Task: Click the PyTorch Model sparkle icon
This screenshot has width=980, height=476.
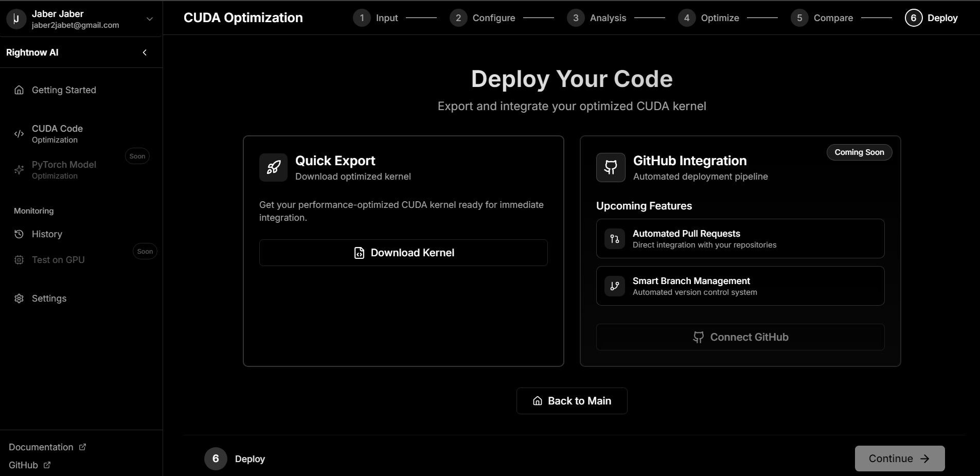Action: click(x=19, y=170)
